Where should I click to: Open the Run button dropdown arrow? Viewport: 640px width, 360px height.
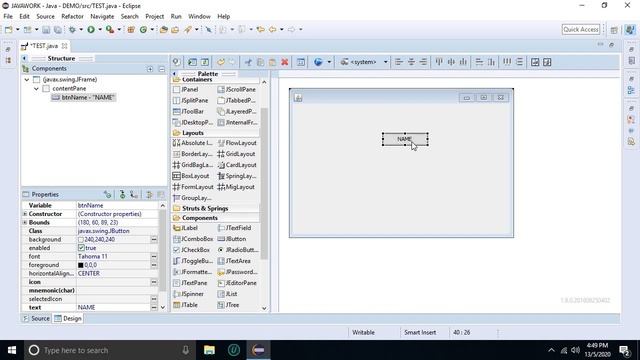click(x=100, y=29)
